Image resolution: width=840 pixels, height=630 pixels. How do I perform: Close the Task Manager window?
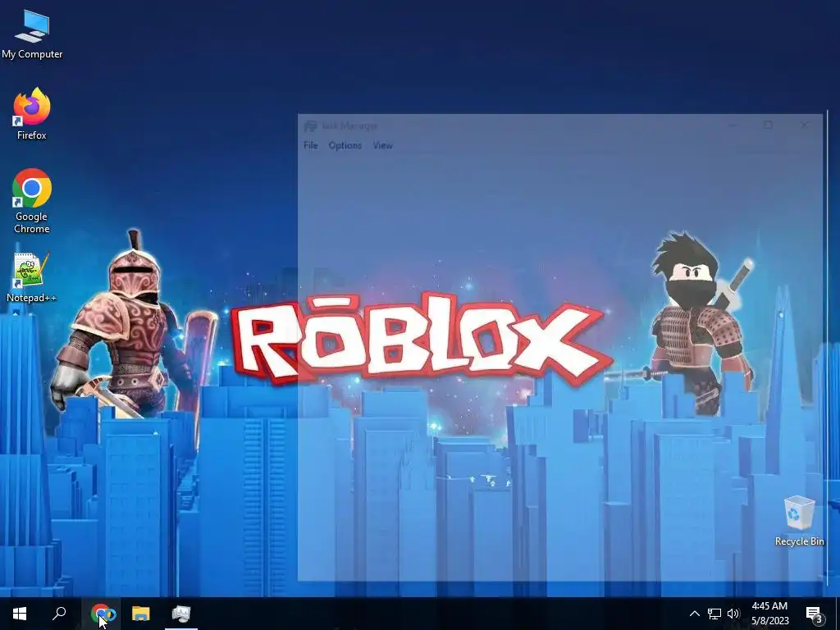click(x=804, y=126)
